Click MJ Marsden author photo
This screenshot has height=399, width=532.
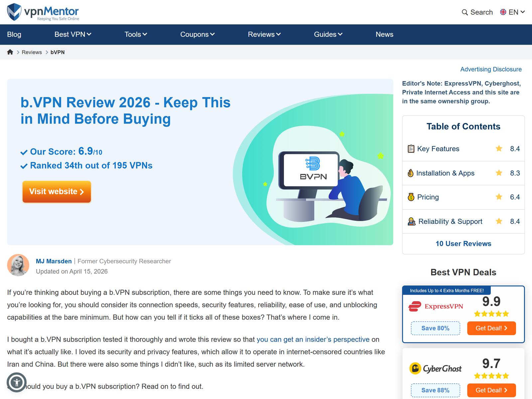pos(18,265)
